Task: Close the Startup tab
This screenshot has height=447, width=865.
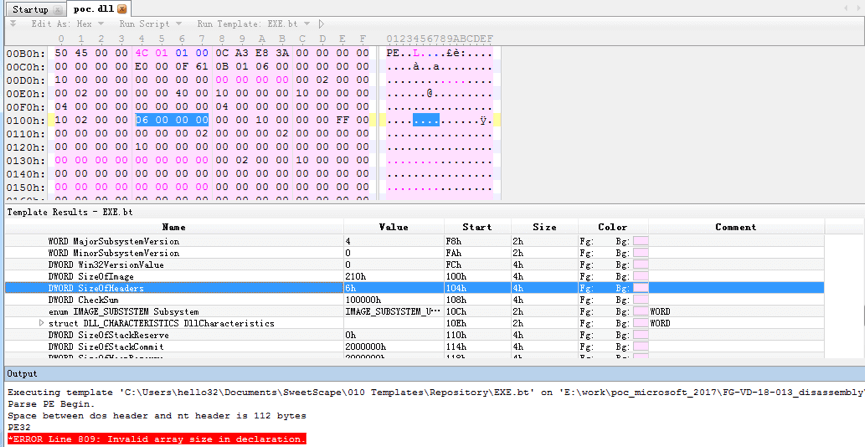Action: click(x=58, y=9)
